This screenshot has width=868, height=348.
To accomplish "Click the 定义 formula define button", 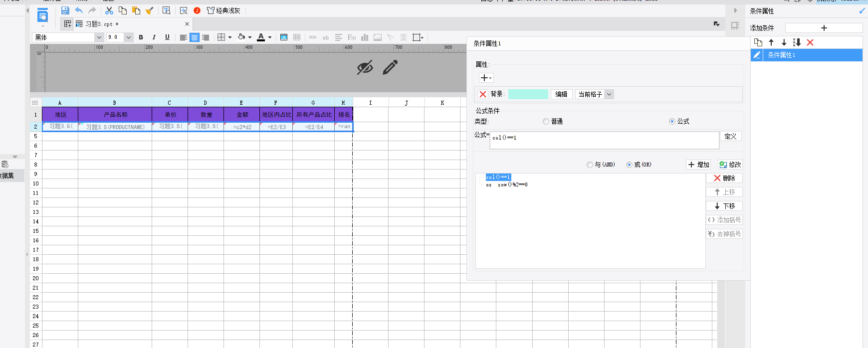I will [x=730, y=136].
